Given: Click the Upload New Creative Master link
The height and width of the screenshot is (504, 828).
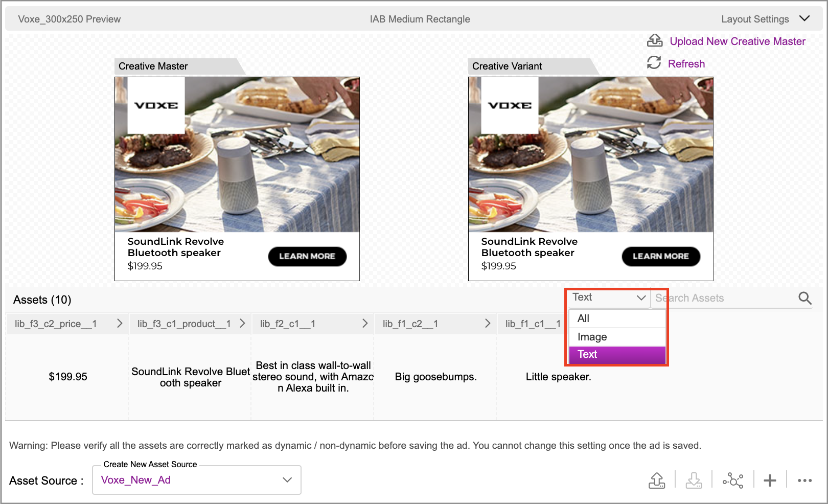Looking at the screenshot, I should (738, 41).
